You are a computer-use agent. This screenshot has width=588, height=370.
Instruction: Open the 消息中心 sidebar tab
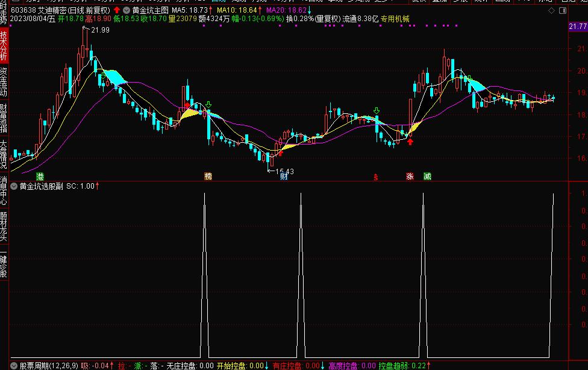pyautogui.click(x=4, y=190)
